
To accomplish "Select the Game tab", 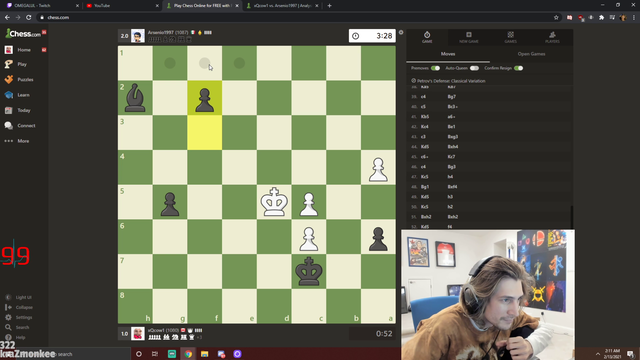I will 427,37.
